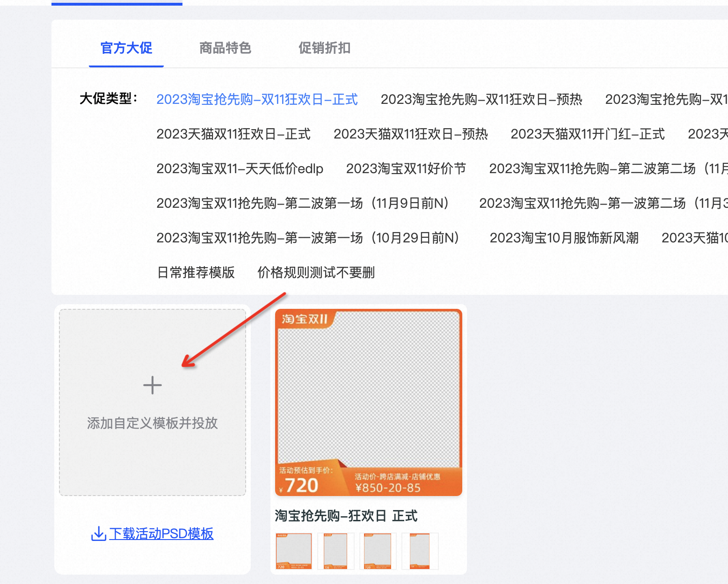This screenshot has height=584, width=728.
Task: Click the 大促类型 label
Action: coord(109,99)
